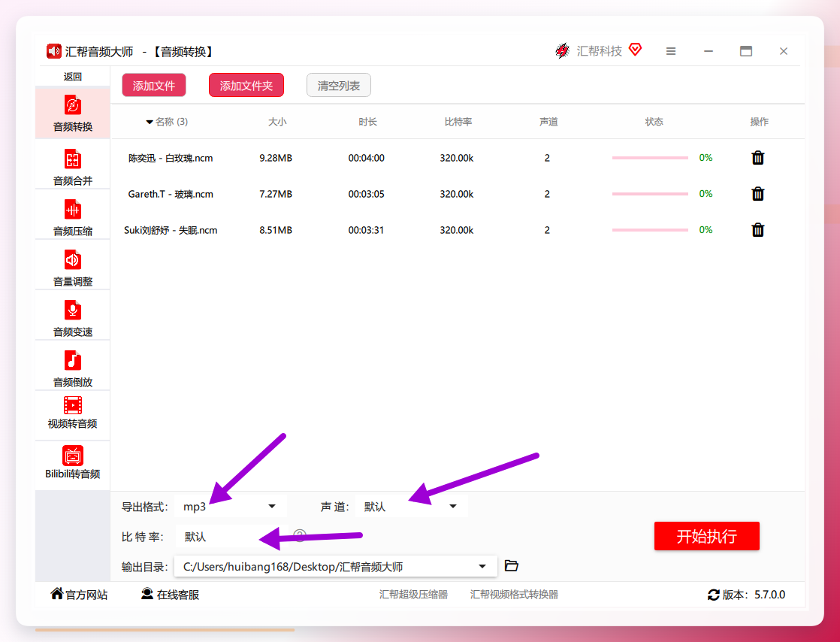Open the hamburger menu in title bar
840x642 pixels.
(671, 51)
